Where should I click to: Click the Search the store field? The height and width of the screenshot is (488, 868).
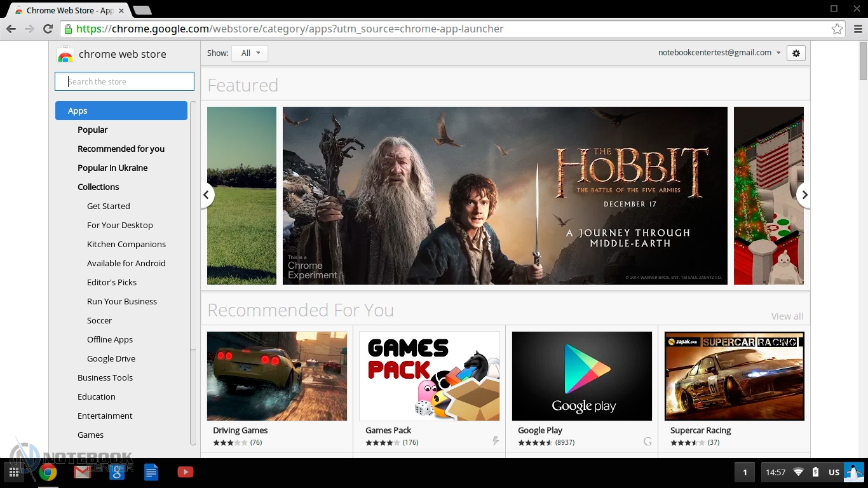coord(125,81)
